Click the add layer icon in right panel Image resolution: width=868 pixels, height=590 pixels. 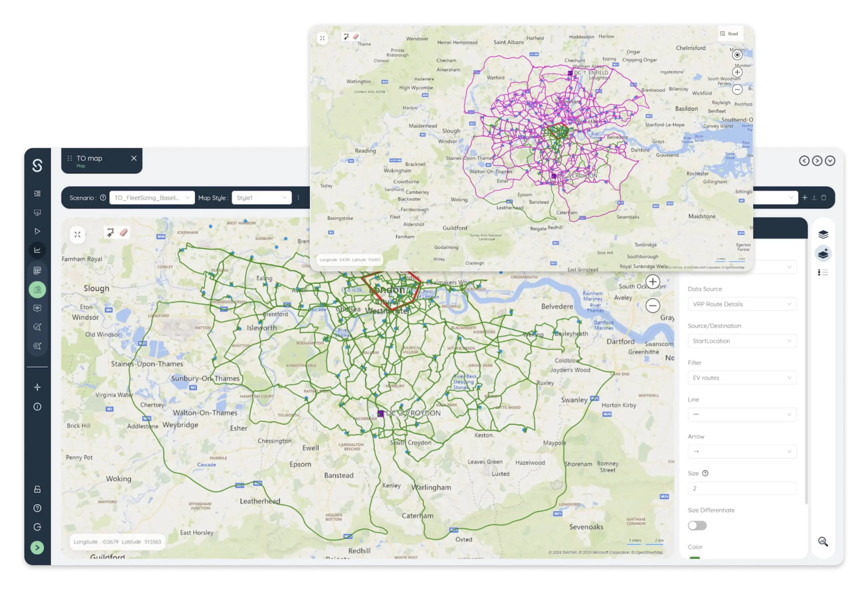(x=823, y=254)
